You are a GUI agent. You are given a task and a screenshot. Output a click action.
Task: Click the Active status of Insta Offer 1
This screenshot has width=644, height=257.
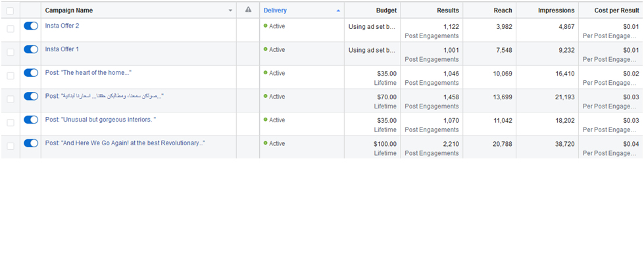point(274,49)
